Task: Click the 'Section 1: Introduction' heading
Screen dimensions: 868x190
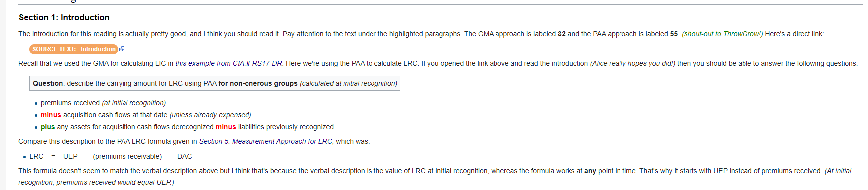Action: pos(64,17)
